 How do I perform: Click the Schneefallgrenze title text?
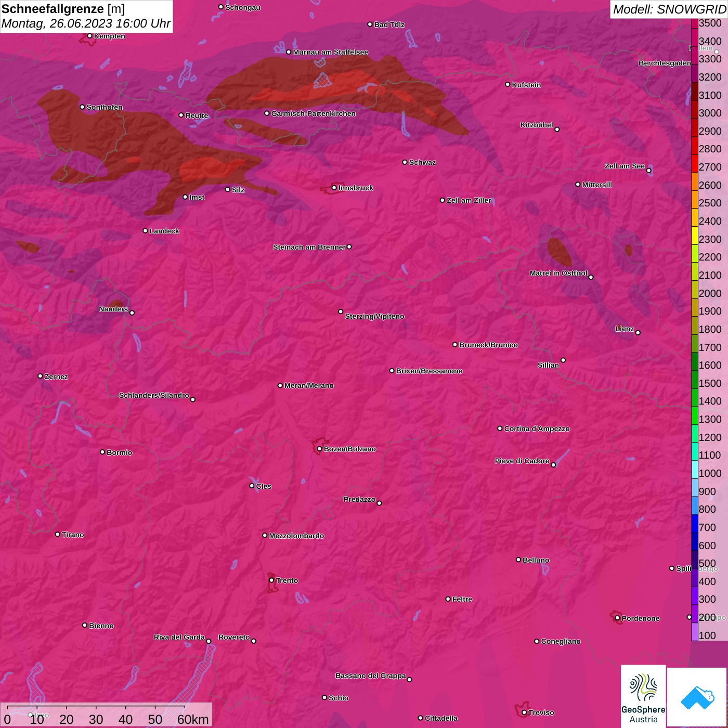click(53, 9)
